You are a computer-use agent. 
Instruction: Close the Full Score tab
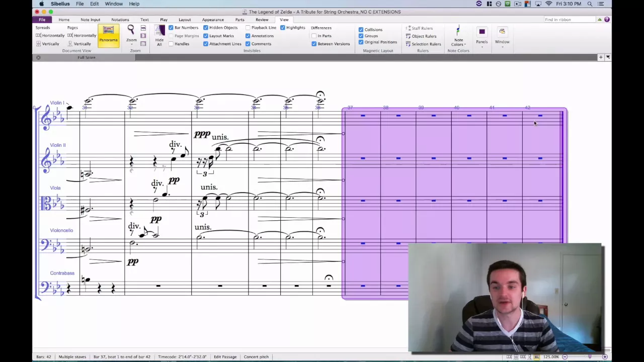[38, 57]
